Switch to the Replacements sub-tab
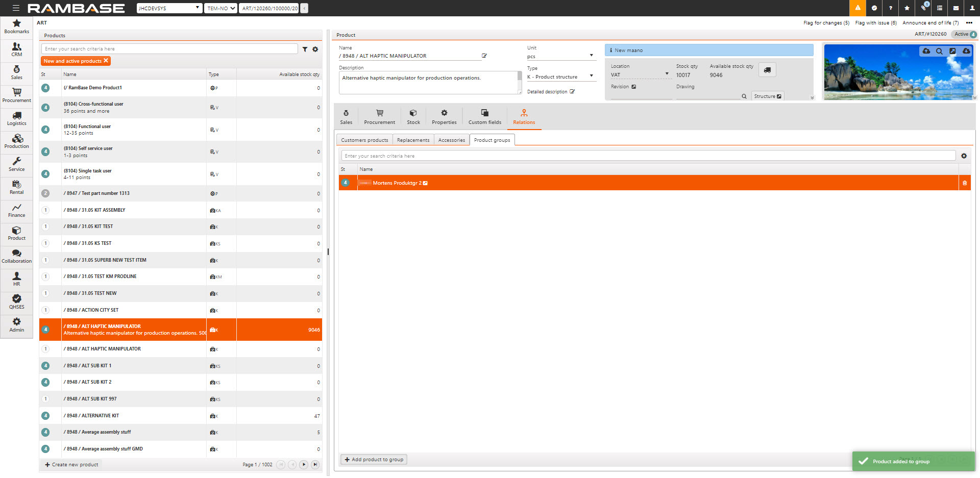980x478 pixels. pos(413,140)
